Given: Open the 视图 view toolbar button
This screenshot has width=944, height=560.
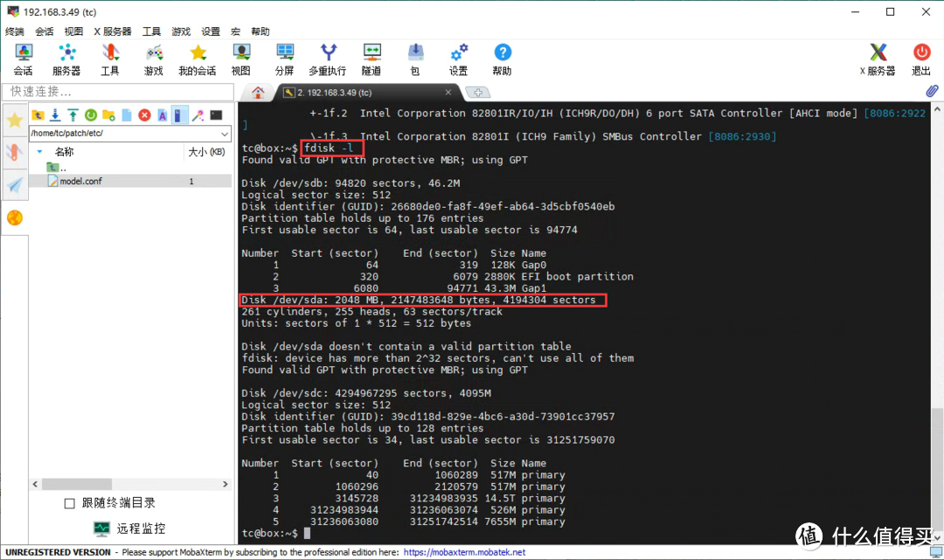Looking at the screenshot, I should (x=241, y=60).
